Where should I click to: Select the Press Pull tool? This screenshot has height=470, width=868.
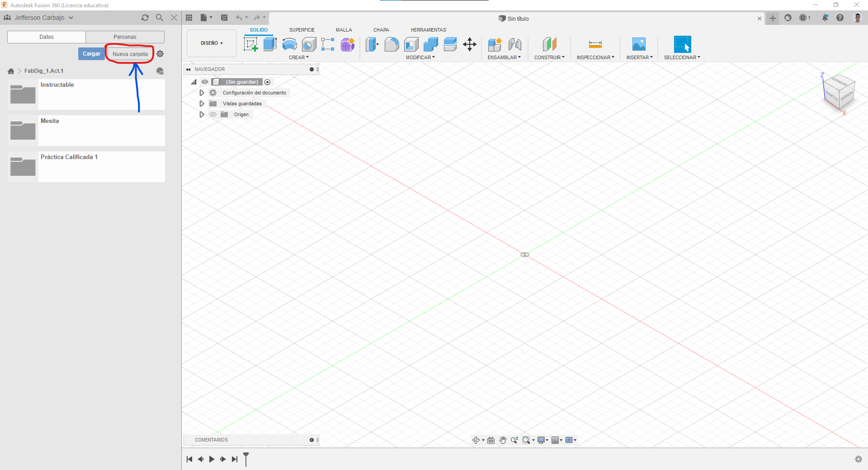372,44
